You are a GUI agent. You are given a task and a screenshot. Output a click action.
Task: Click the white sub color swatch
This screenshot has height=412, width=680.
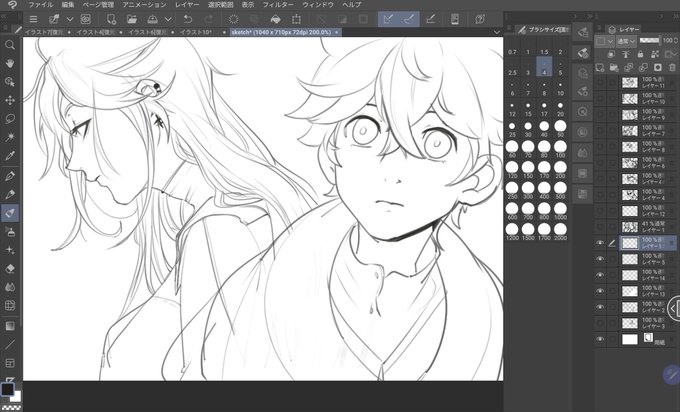coord(17,396)
